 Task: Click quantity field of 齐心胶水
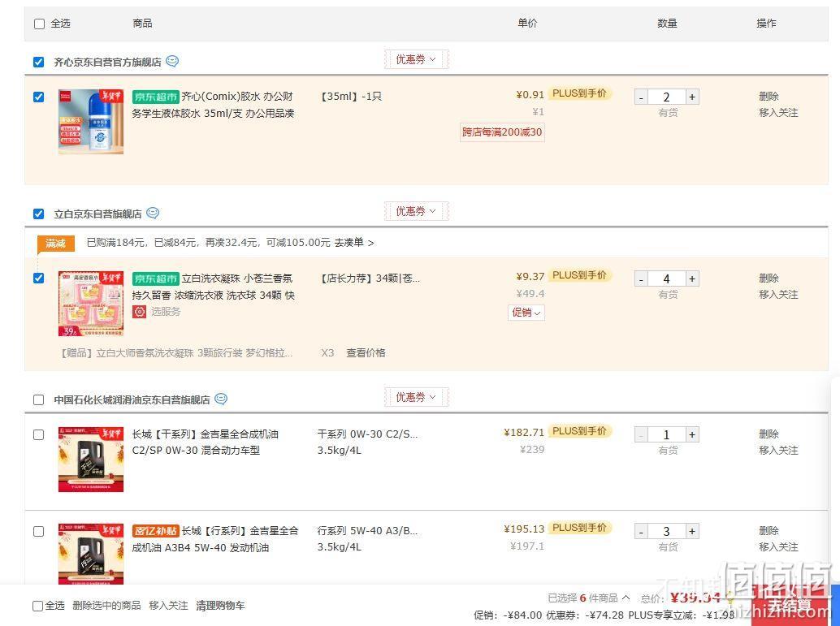(666, 97)
